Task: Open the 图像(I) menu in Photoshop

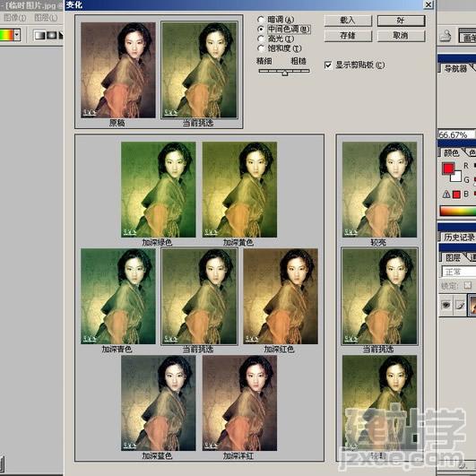Action: pos(14,18)
